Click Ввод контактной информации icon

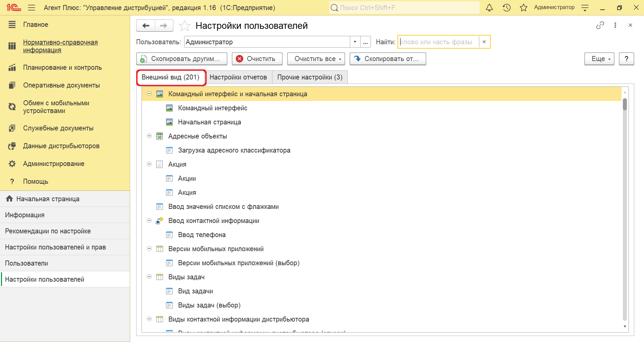tap(160, 221)
